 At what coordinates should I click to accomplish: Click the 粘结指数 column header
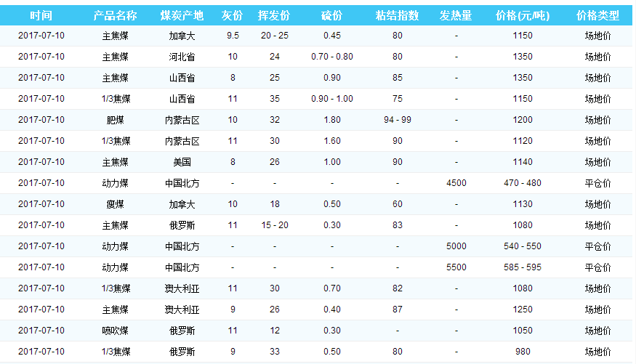(x=397, y=15)
